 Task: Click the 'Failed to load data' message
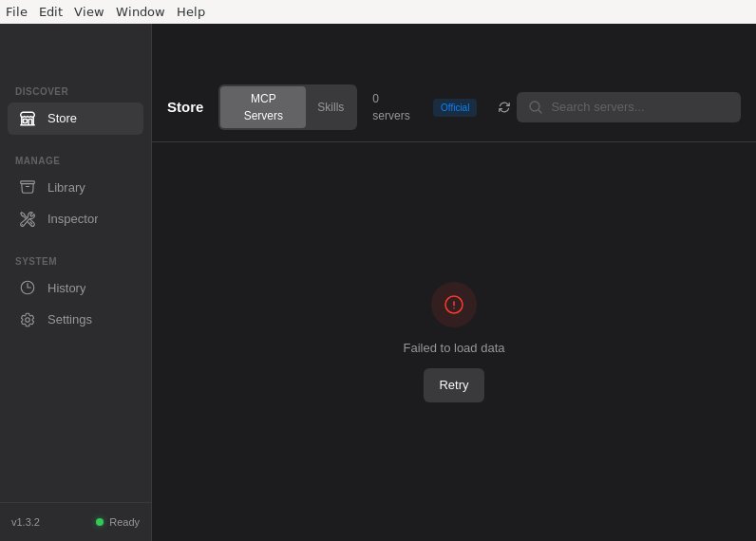454,347
